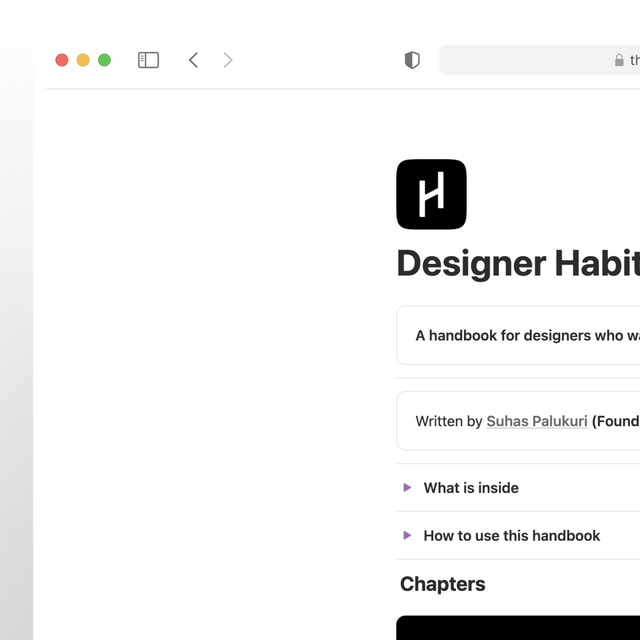Click the 'Written by' text
Viewport: 640px width, 640px height.
pos(449,421)
